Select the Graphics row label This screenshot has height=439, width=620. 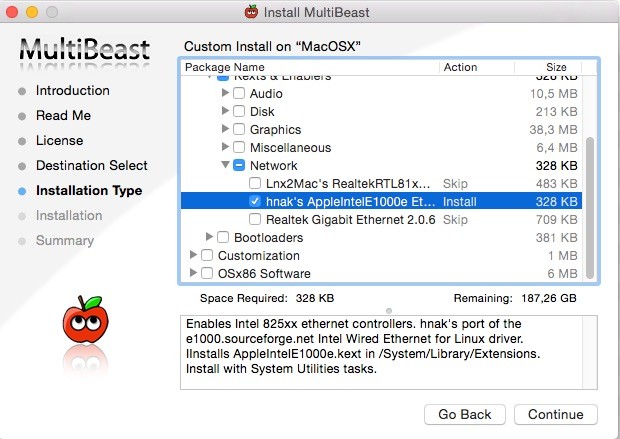(275, 130)
